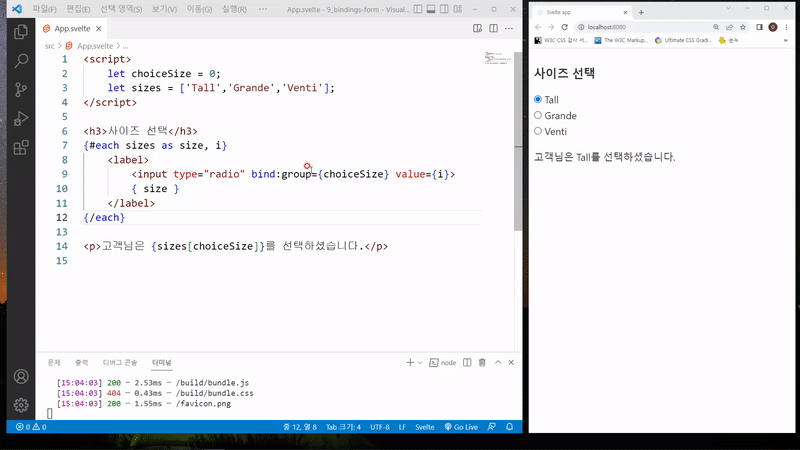Bookmark this page with star icon
The height and width of the screenshot is (450, 800).
pyautogui.click(x=743, y=27)
